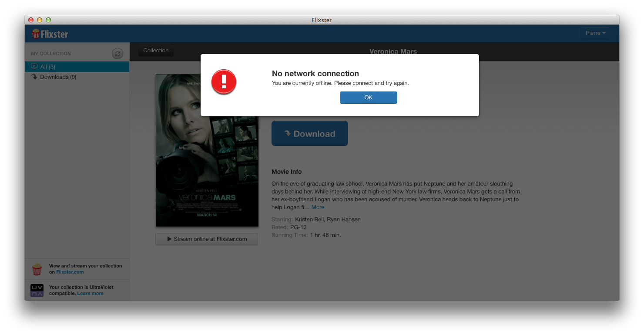Click the UltraViolet UV logo icon

click(37, 290)
